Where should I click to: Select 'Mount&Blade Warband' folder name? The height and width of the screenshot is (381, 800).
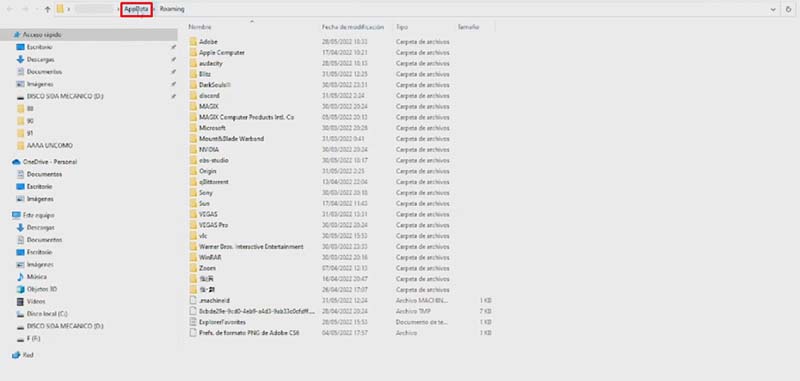pyautogui.click(x=232, y=139)
